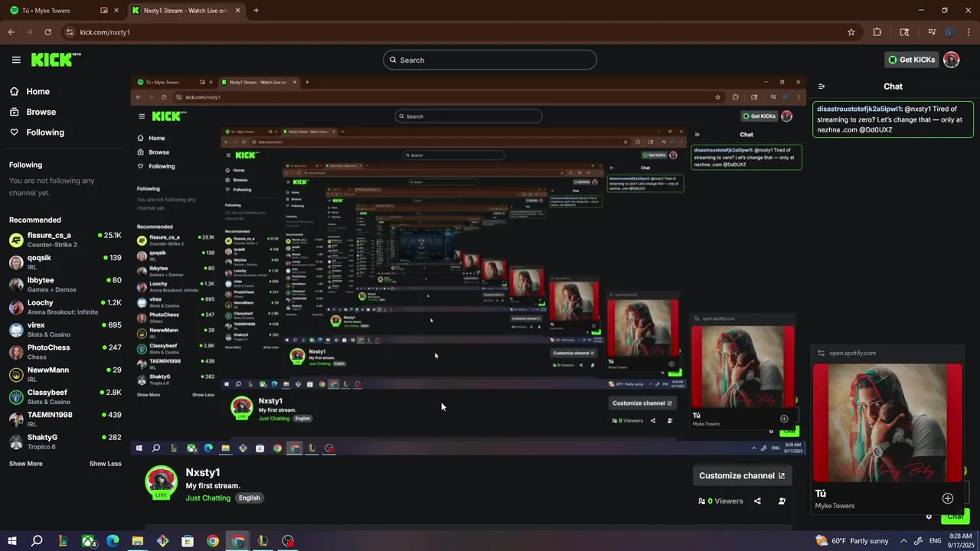Open the Chrome media controls icon
The height and width of the screenshot is (551, 980).
[932, 32]
